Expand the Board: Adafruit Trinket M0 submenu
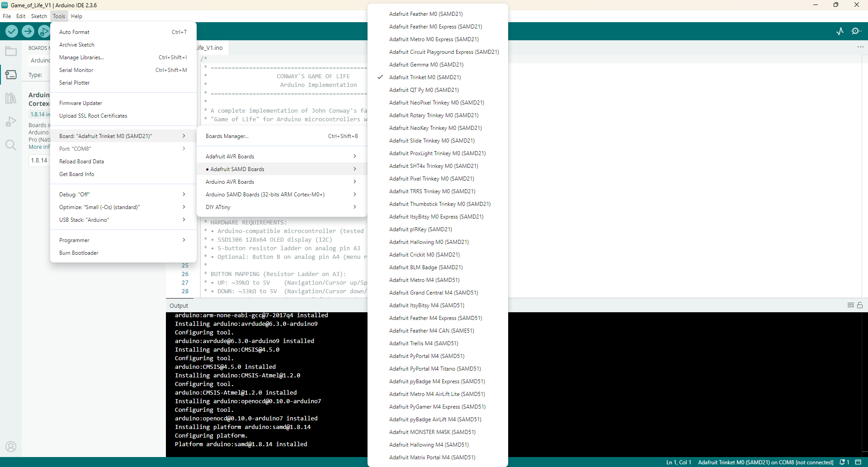 point(123,136)
